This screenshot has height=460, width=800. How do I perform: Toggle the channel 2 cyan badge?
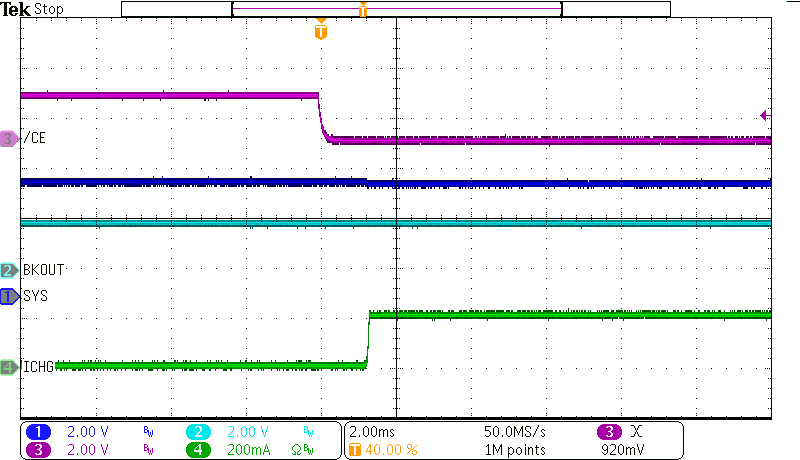(x=198, y=431)
